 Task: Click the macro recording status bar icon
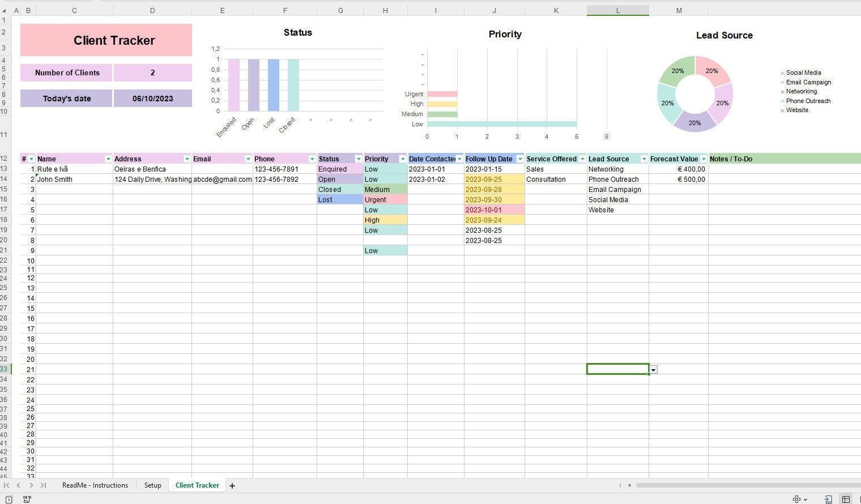point(27,499)
